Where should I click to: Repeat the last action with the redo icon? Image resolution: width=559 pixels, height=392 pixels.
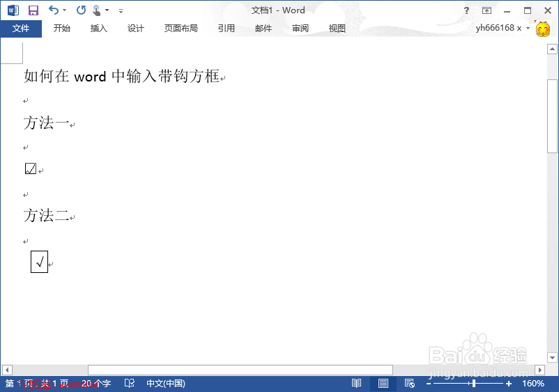82,10
